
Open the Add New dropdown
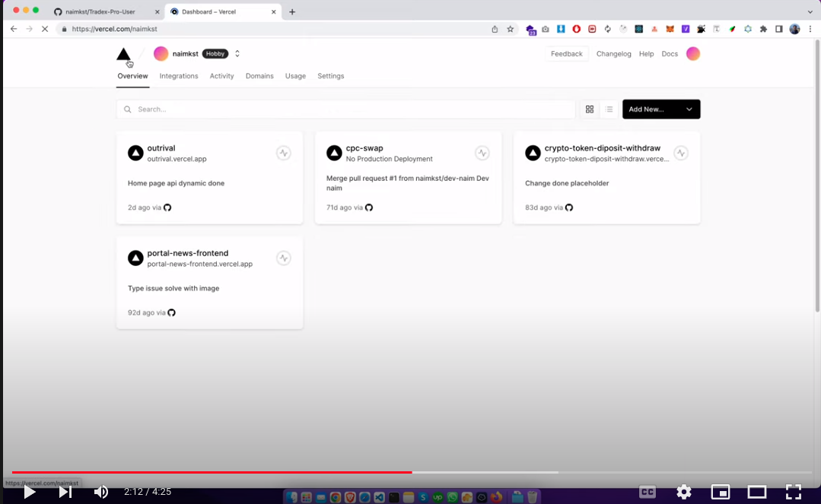[660, 109]
